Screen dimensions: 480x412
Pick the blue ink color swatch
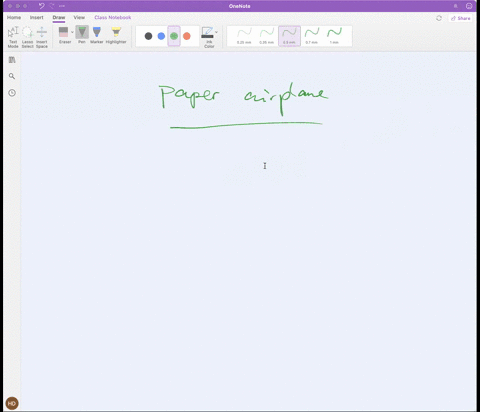(161, 36)
